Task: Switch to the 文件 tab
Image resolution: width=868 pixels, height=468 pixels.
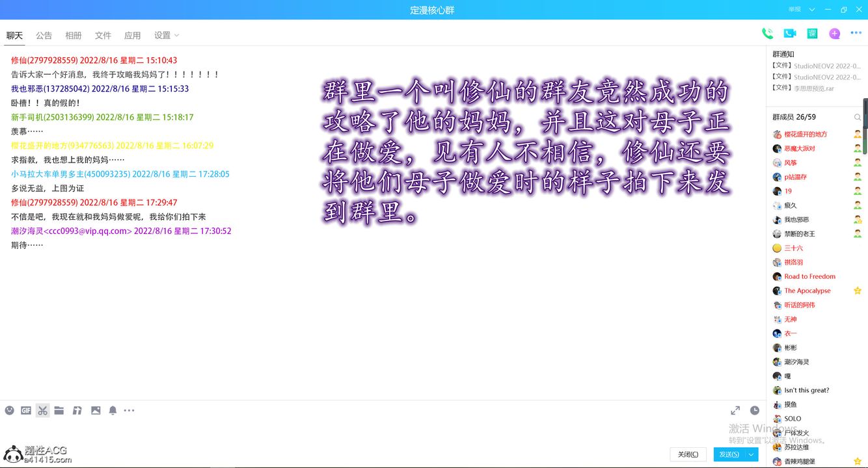Action: coord(103,35)
